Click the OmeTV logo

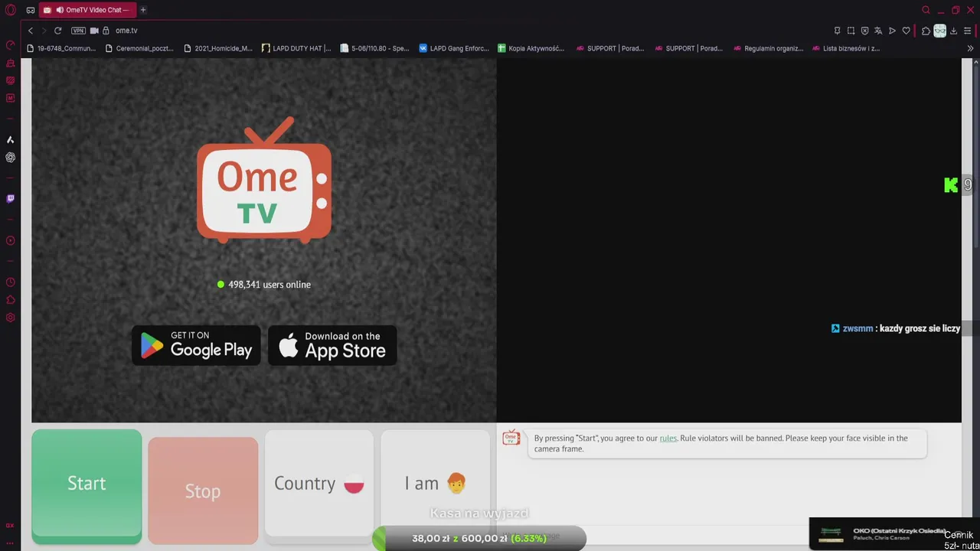point(264,180)
